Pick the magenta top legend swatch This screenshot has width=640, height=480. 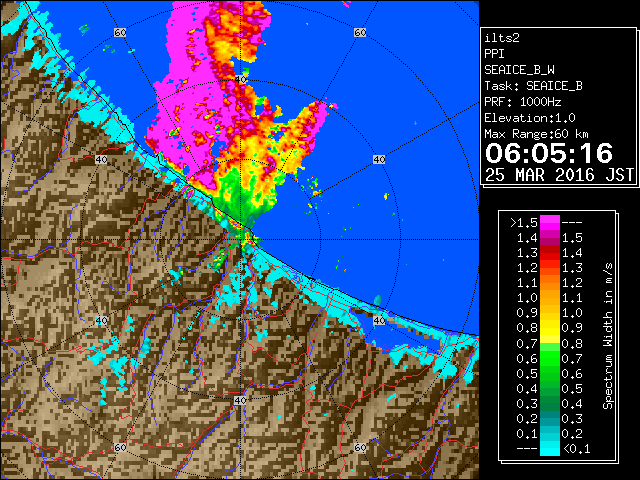550,222
